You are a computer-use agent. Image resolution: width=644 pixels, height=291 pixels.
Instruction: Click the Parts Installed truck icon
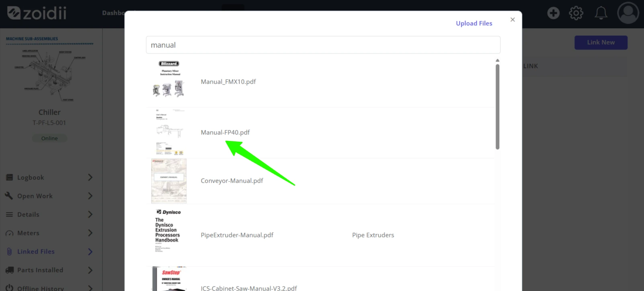click(x=9, y=270)
